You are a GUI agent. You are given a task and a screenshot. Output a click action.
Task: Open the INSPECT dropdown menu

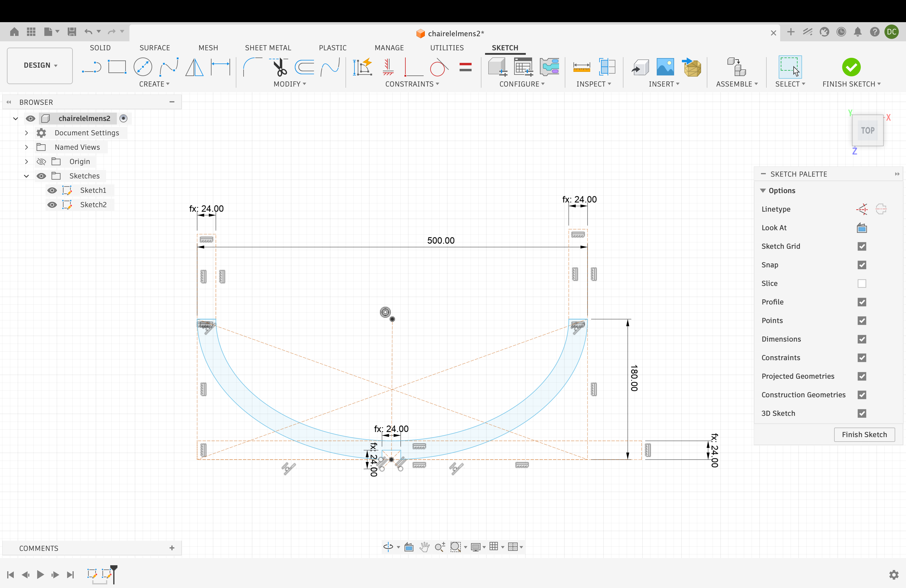pos(594,84)
